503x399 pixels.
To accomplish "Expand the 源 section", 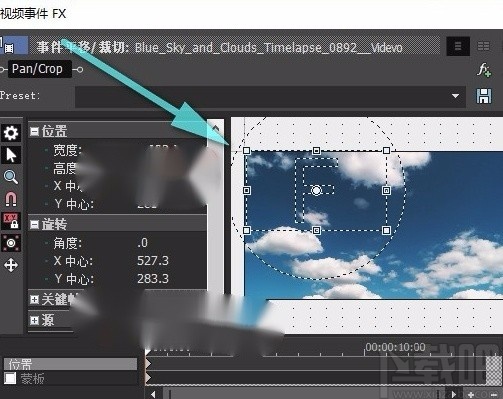I will coord(34,320).
